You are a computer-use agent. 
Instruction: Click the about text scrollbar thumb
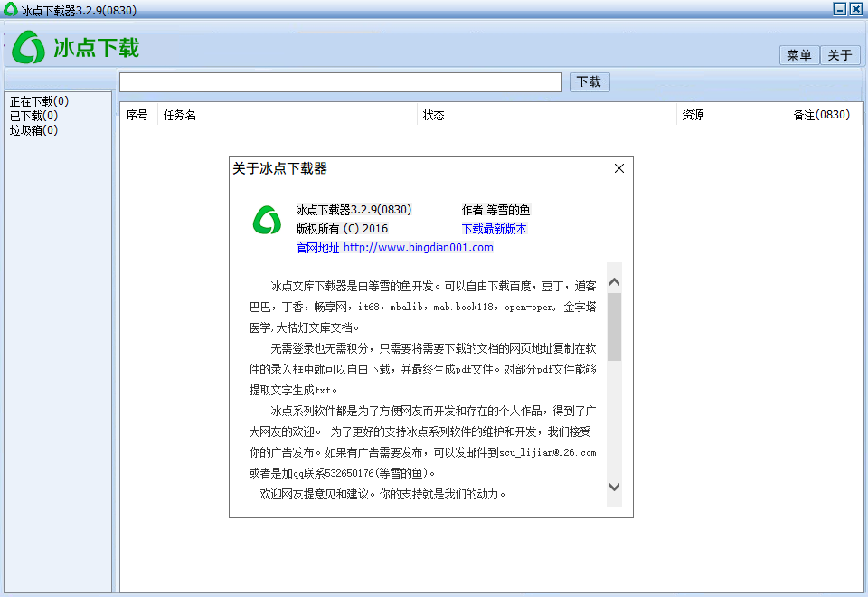click(614, 327)
